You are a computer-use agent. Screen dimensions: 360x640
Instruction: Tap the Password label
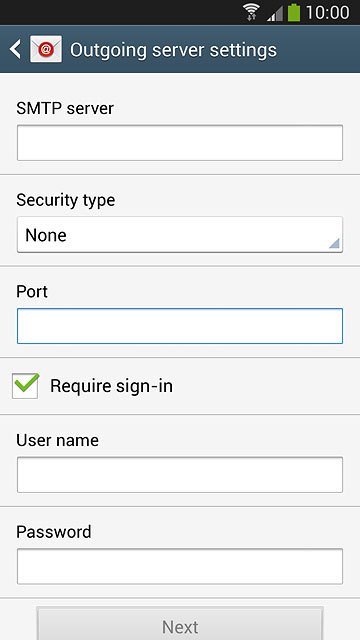(x=54, y=532)
